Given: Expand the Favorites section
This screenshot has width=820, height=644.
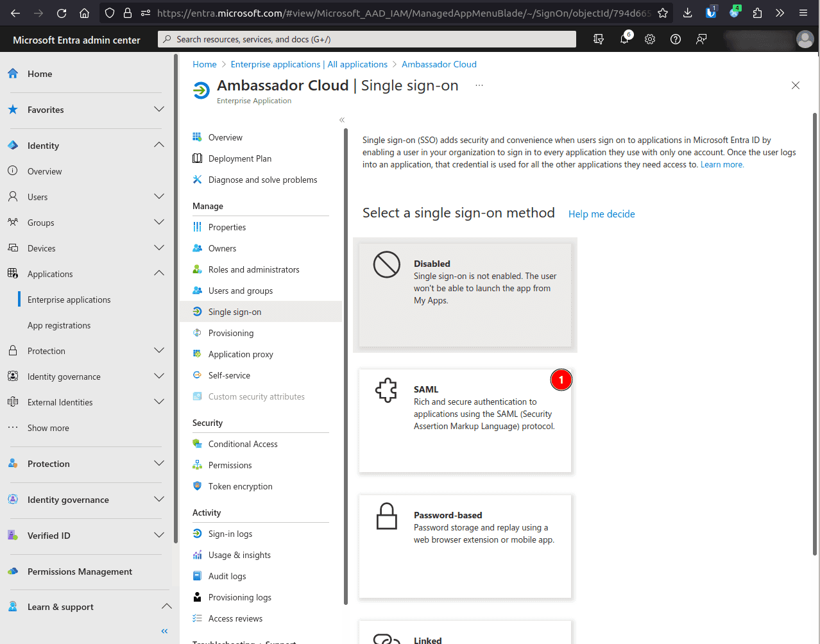Looking at the screenshot, I should (159, 110).
